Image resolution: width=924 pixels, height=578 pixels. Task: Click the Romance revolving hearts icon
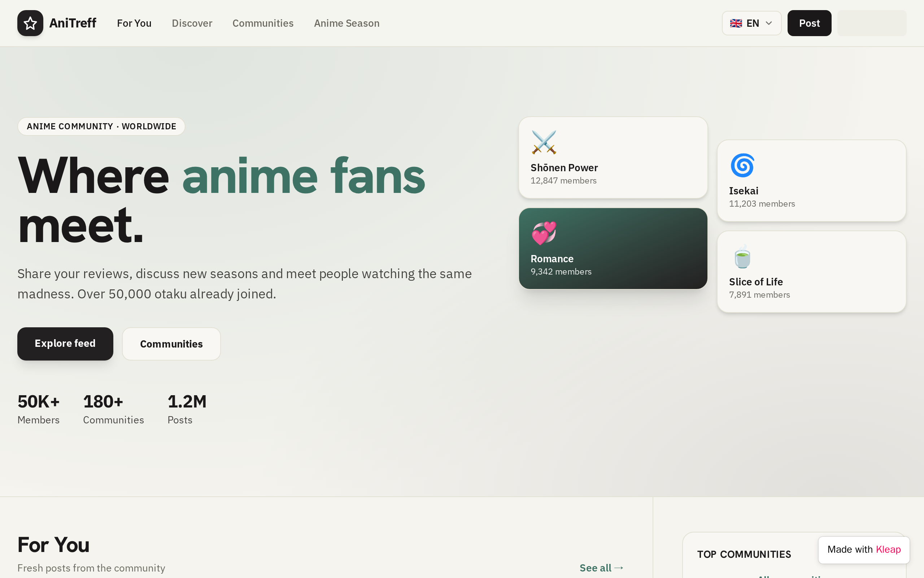click(544, 233)
